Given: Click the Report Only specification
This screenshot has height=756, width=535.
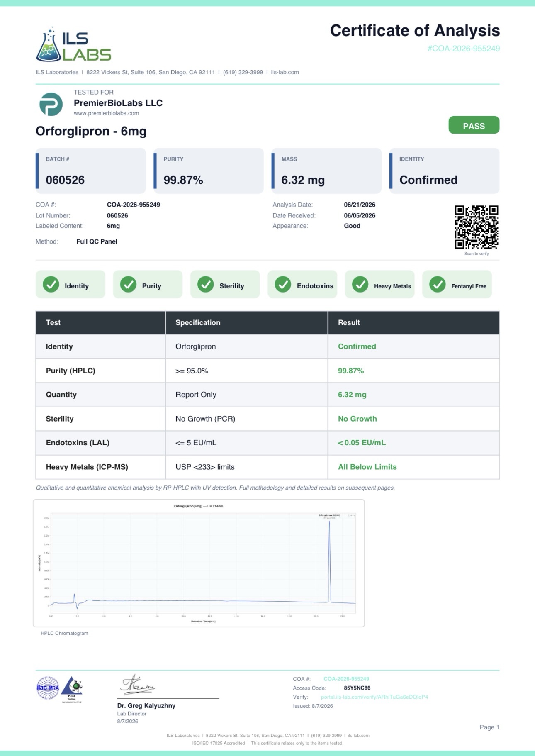Looking at the screenshot, I should [x=196, y=395].
